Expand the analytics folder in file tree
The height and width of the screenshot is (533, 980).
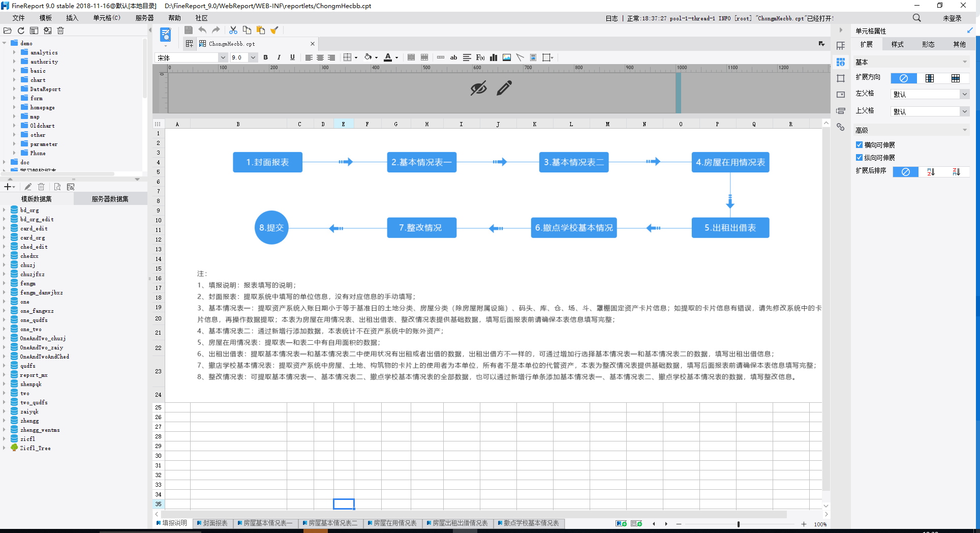[14, 52]
